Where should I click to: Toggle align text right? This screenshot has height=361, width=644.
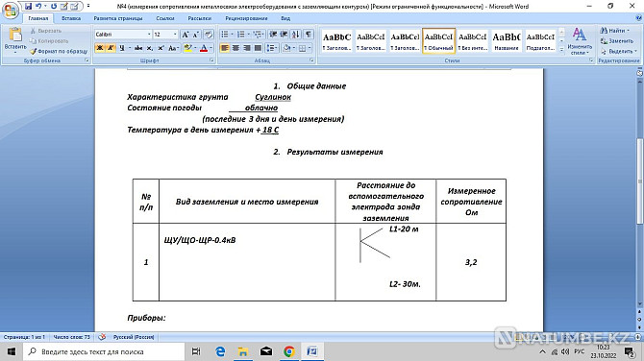pos(247,48)
